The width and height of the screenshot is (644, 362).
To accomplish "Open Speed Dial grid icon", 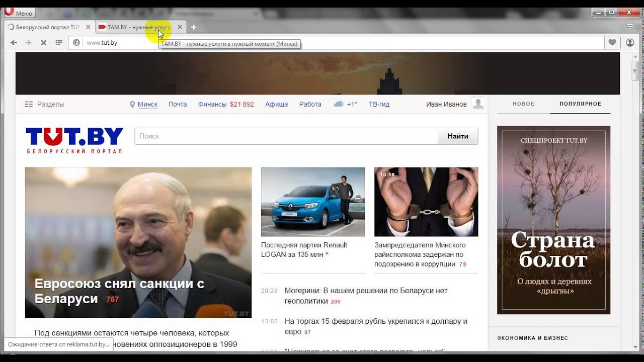I will [58, 43].
